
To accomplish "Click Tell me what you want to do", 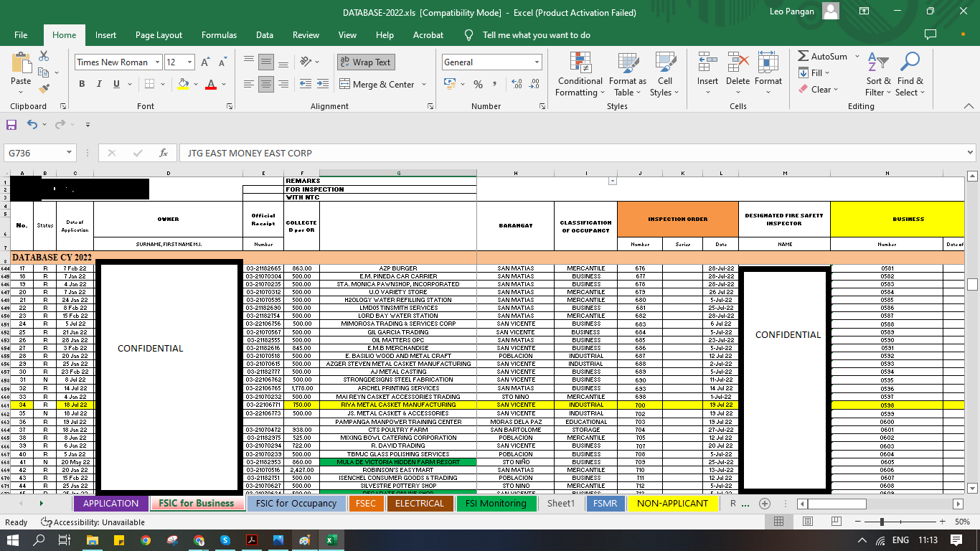I will [x=537, y=35].
